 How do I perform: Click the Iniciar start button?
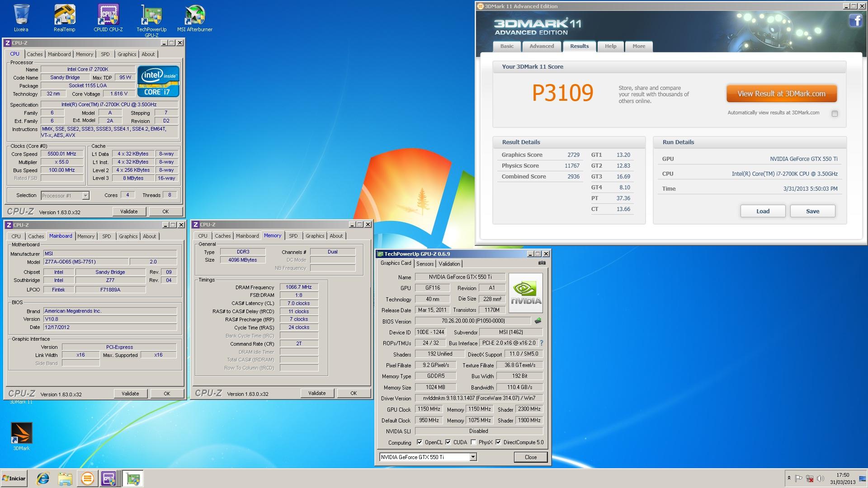[14, 478]
